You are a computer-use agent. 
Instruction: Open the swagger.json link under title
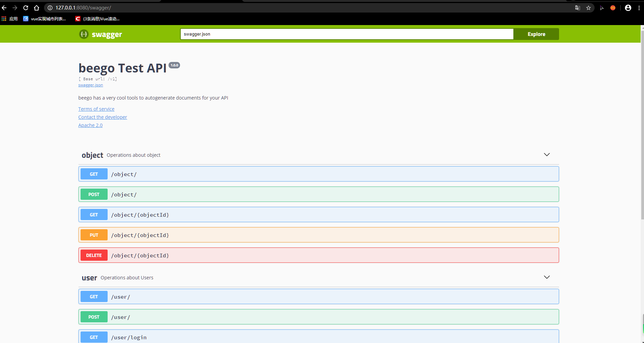pos(91,85)
